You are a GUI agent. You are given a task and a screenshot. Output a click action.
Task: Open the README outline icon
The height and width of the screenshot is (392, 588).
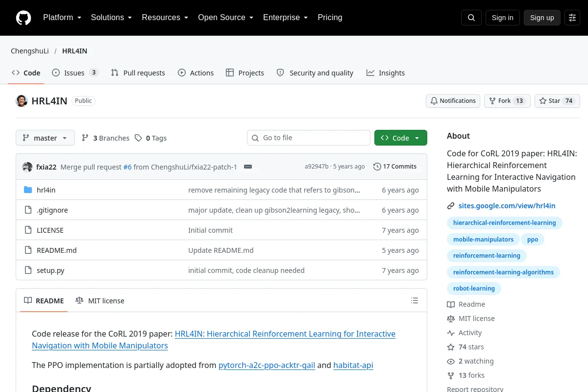pyautogui.click(x=415, y=300)
